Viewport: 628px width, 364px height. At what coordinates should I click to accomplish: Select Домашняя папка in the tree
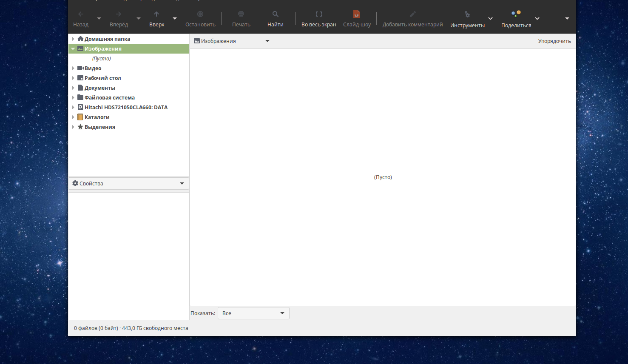107,39
